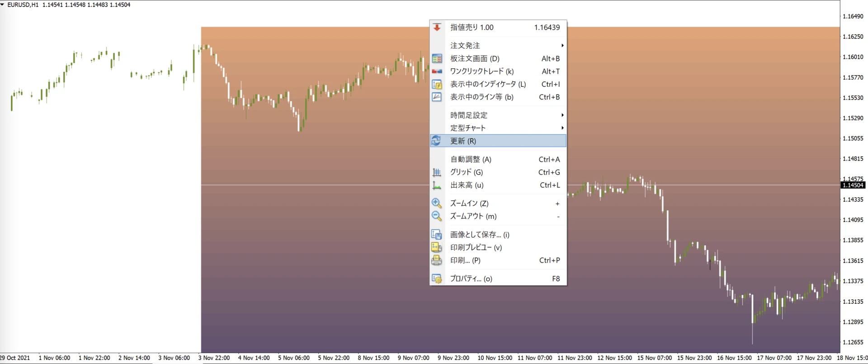Screen dimensions: 868x364
Task: Click the save as image icon
Action: (437, 234)
